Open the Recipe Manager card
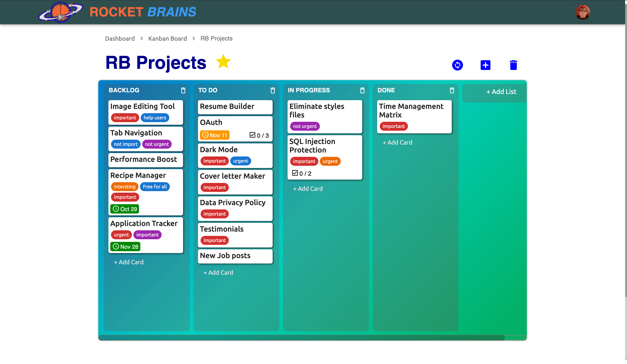The width and height of the screenshot is (627, 364). coord(146,192)
